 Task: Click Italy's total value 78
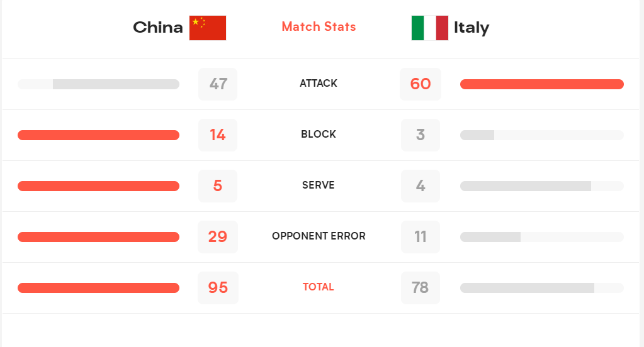point(420,287)
